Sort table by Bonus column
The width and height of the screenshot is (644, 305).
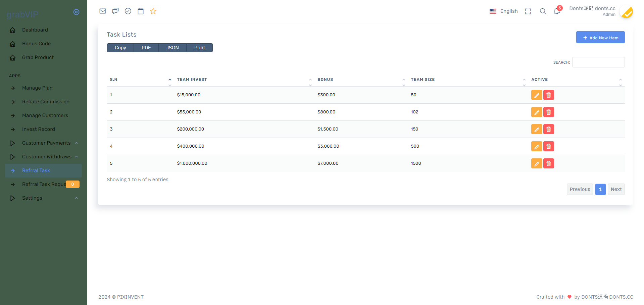(x=361, y=80)
